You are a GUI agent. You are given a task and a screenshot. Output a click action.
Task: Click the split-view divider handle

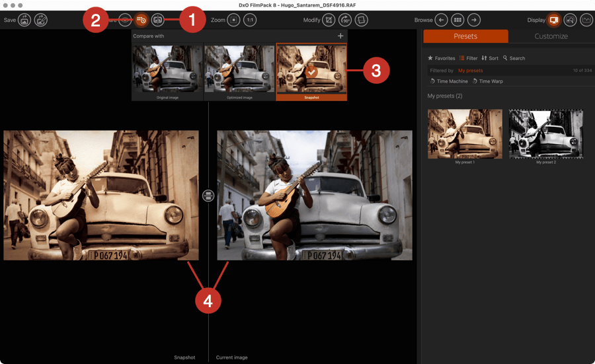pyautogui.click(x=208, y=195)
